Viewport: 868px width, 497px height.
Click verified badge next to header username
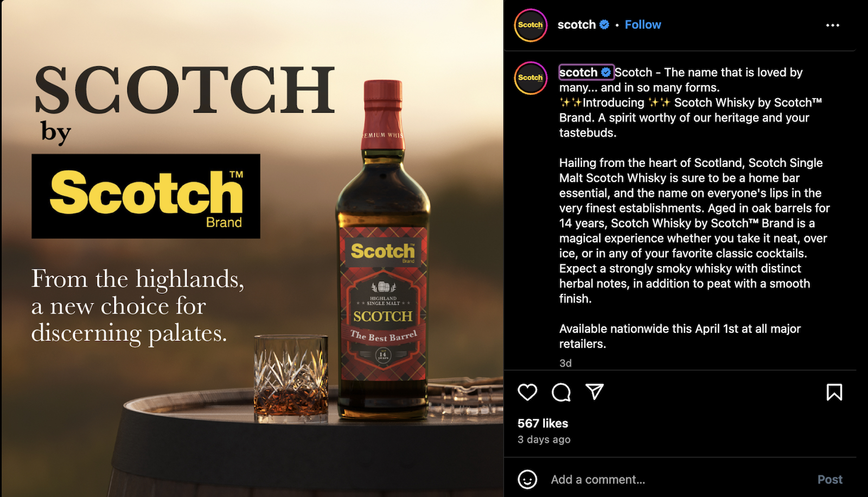[604, 24]
